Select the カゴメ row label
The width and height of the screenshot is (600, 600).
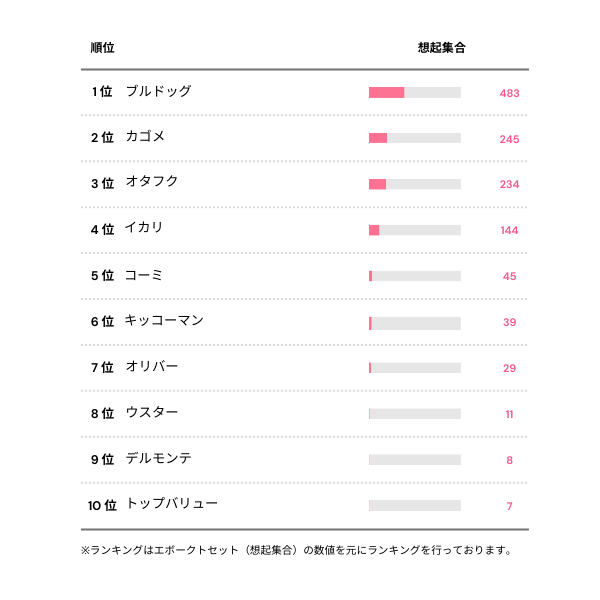click(145, 137)
